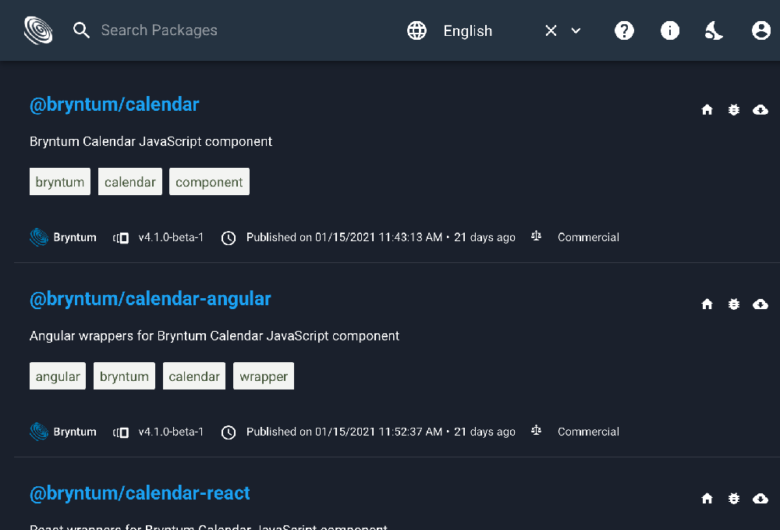Open the @bryntum/calendar-angular package link
780x530 pixels.
[150, 299]
